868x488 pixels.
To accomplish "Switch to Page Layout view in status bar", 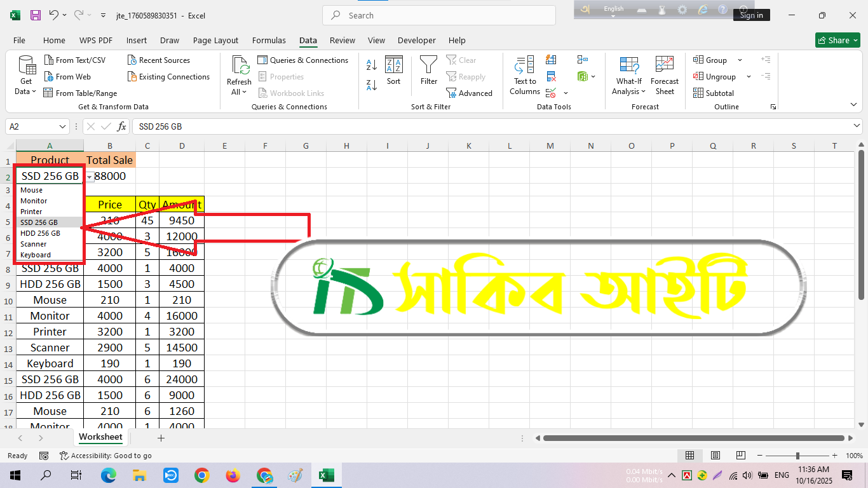I will point(715,456).
